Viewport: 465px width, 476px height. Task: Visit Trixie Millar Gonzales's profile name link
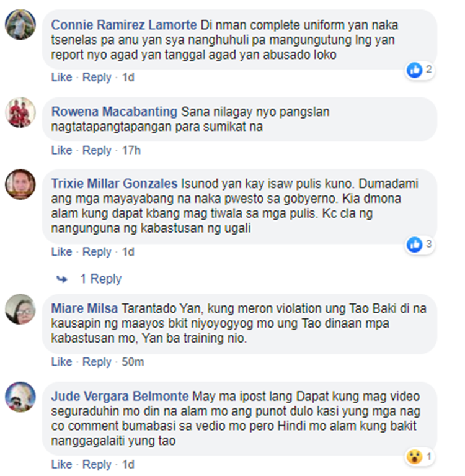pos(114,184)
